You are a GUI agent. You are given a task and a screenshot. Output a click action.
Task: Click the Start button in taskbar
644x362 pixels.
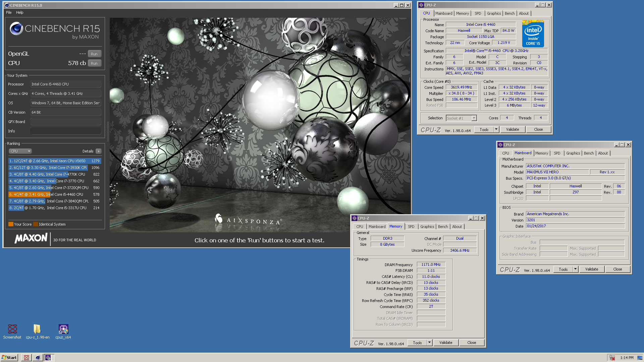pyautogui.click(x=9, y=358)
